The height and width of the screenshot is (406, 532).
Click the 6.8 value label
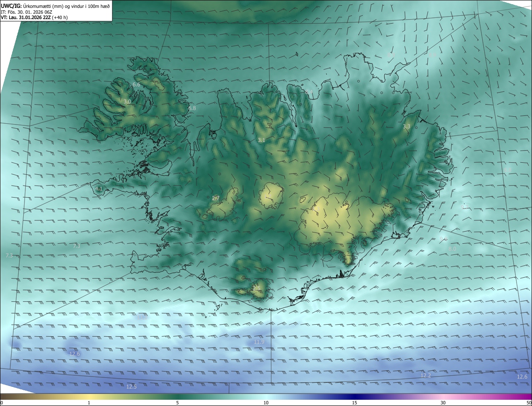tap(192, 108)
